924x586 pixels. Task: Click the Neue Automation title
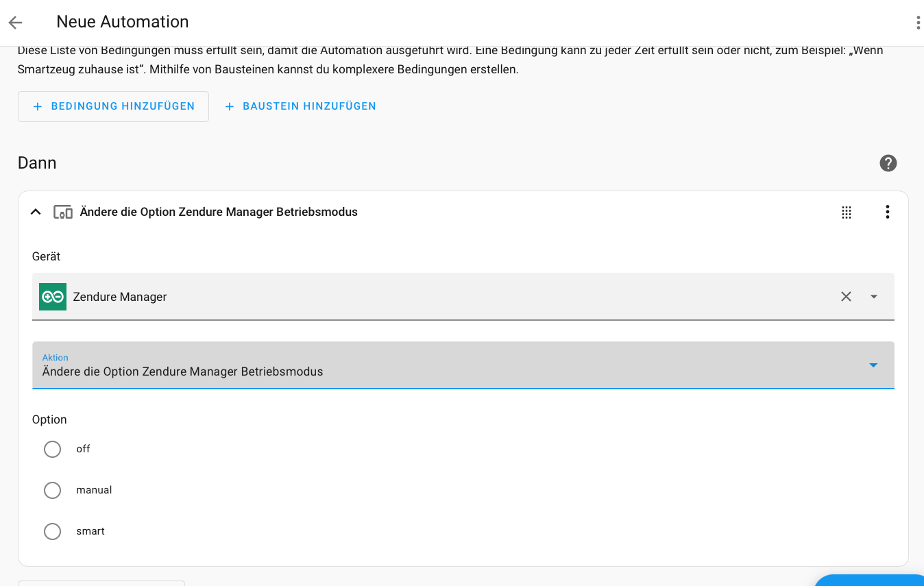point(123,22)
